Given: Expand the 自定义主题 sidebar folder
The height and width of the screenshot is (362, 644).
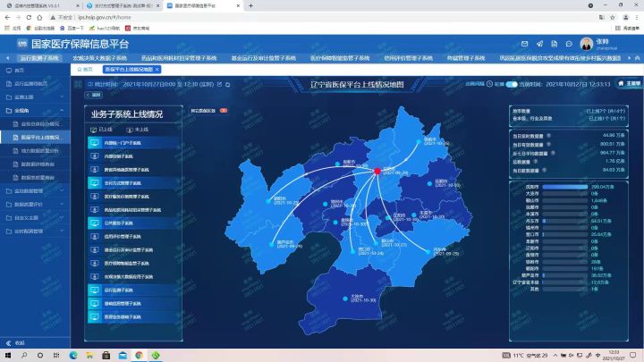Looking at the screenshot, I should (x=35, y=218).
